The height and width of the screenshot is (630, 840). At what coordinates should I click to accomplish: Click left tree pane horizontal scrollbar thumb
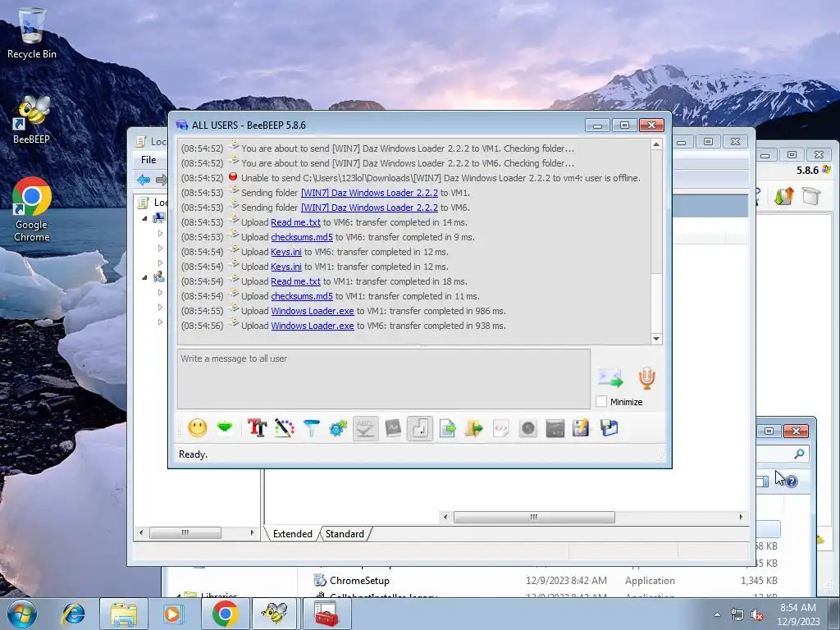coord(185,533)
